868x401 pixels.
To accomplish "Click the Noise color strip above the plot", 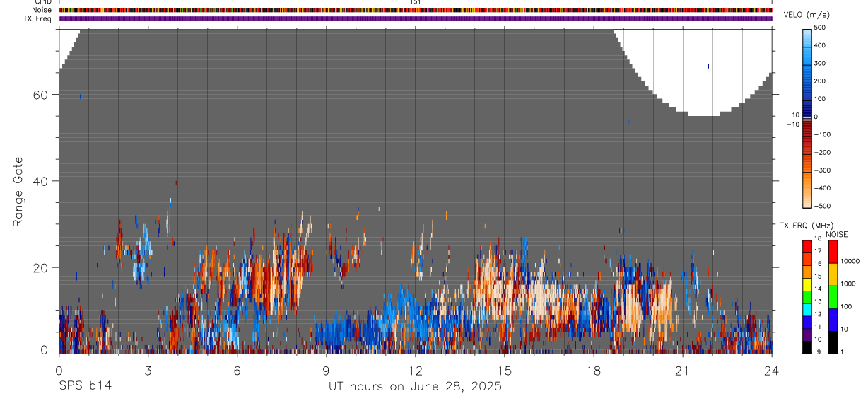I will [416, 10].
